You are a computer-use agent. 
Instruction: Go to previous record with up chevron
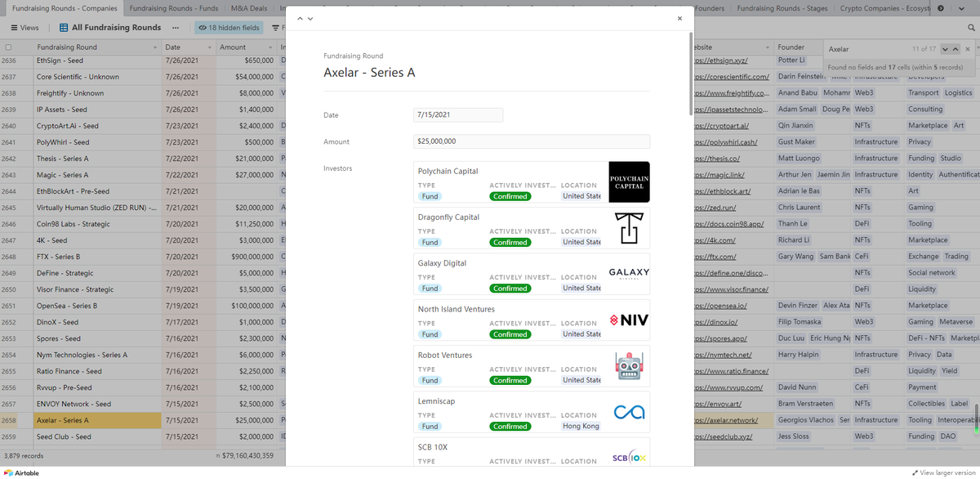click(x=299, y=18)
